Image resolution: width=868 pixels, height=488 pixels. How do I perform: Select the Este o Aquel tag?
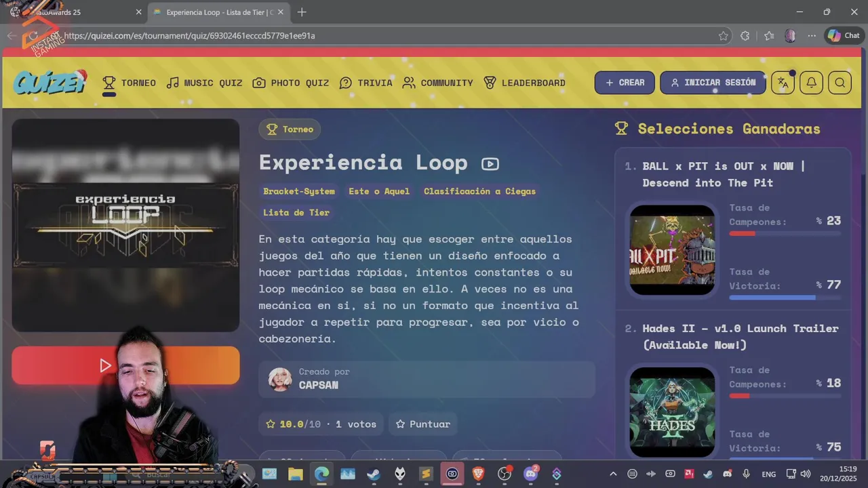coord(379,191)
